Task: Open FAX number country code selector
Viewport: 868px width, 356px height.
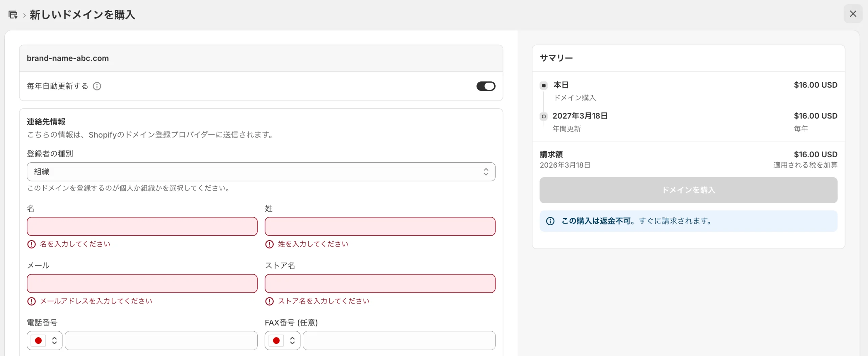Action: click(x=282, y=340)
